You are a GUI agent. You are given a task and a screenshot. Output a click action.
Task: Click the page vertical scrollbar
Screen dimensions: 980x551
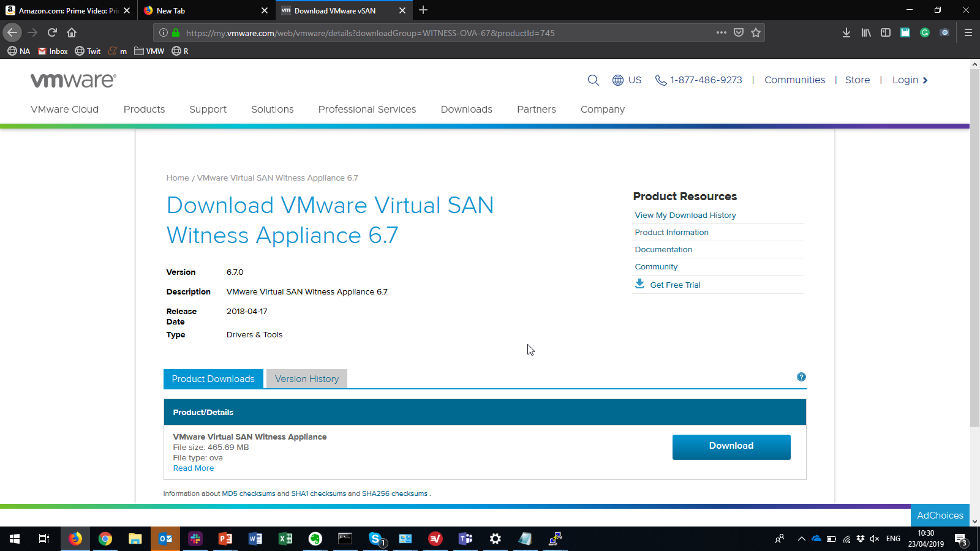(974, 248)
